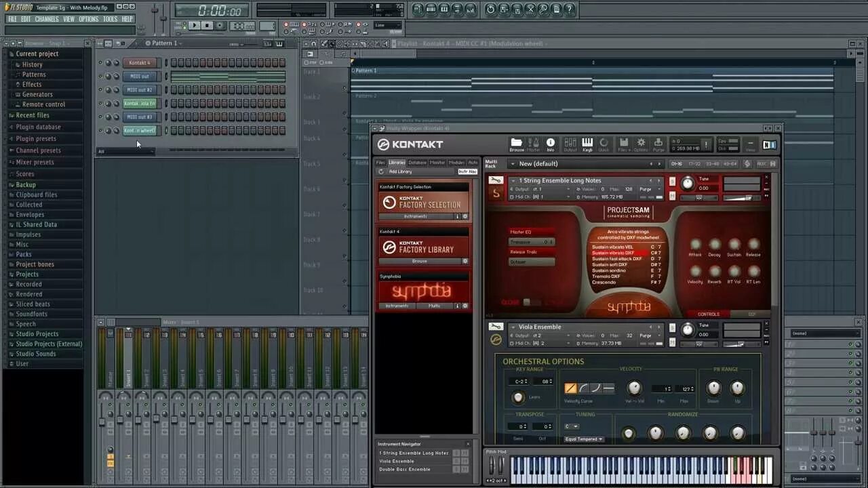
Task: Open the Pattern 1 selector dropdown
Action: [165, 43]
